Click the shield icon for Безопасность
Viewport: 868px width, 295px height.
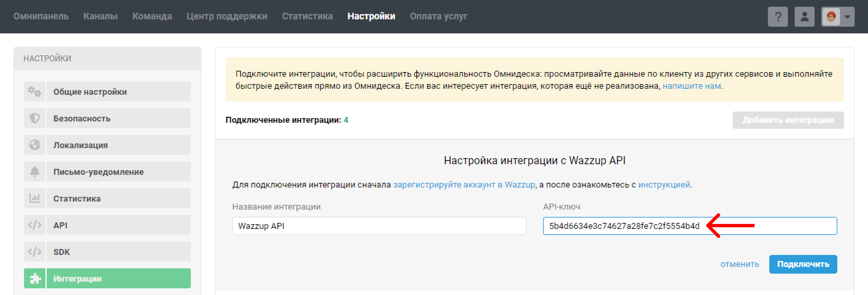point(34,118)
